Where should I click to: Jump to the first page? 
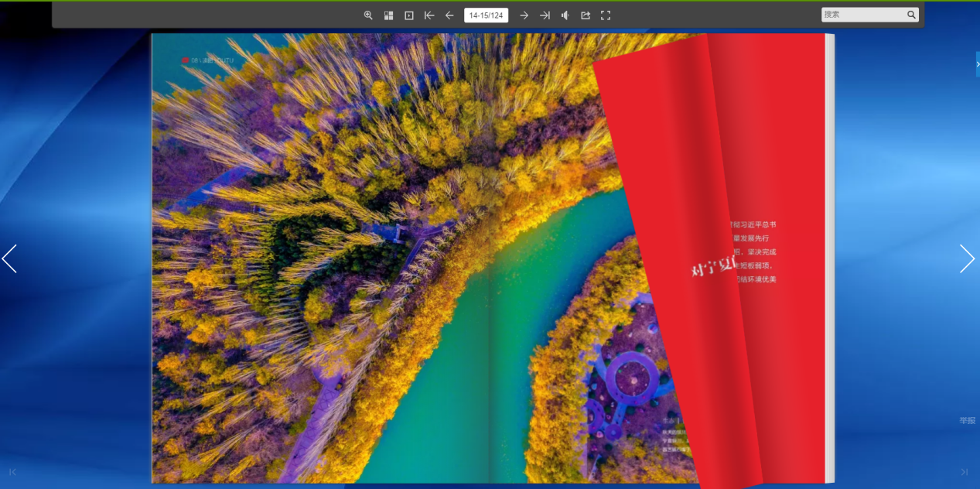tap(429, 15)
